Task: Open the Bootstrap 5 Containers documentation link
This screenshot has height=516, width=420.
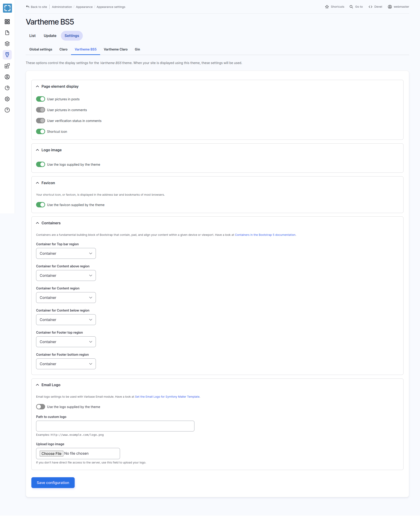Action: (265, 235)
